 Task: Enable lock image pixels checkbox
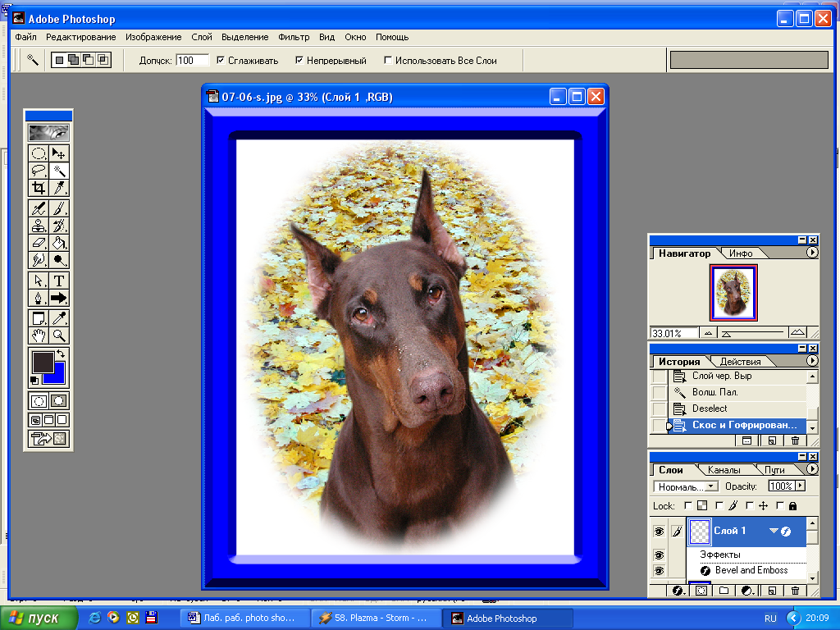[x=719, y=505]
